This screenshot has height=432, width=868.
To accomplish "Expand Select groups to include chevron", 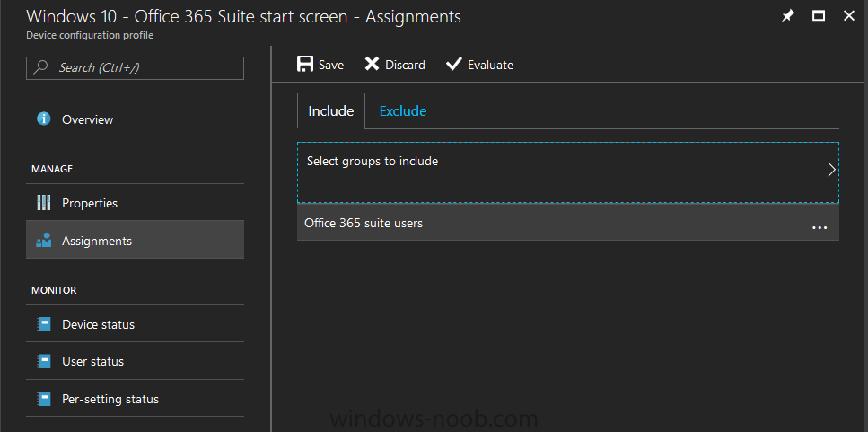I will [x=831, y=170].
